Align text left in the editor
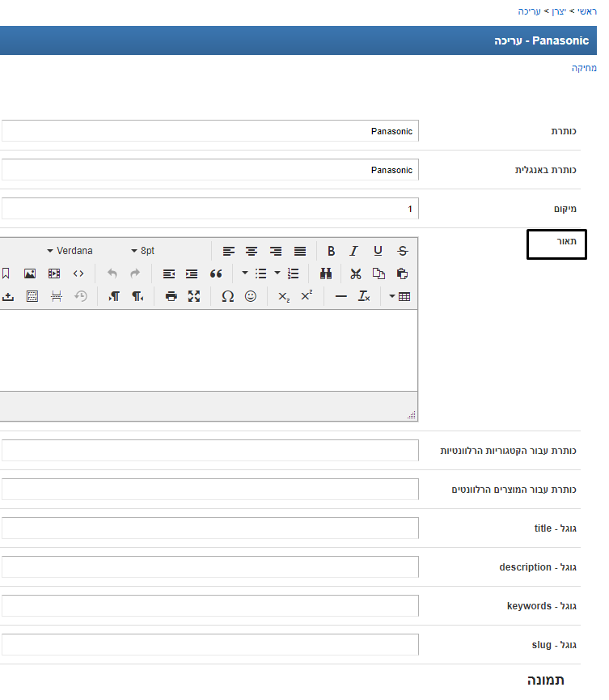The width and height of the screenshot is (609, 700). click(x=228, y=251)
